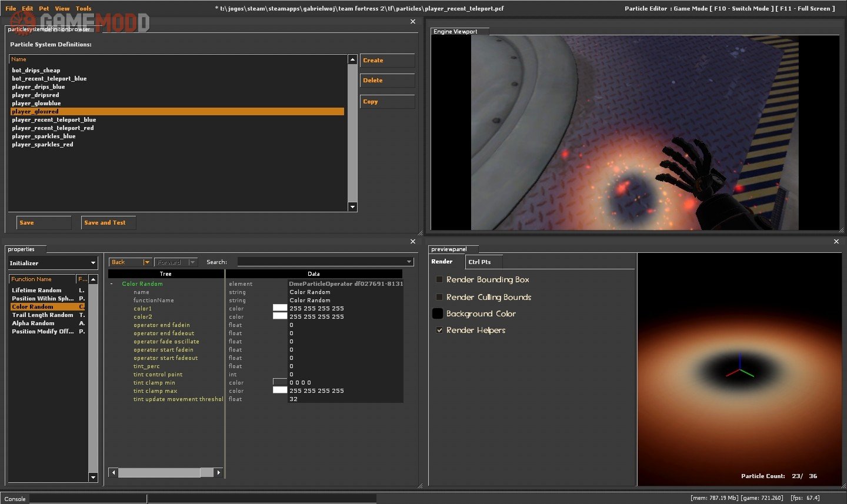Click scroll-up arrow in Function Name list
The height and width of the screenshot is (504, 847).
coord(93,279)
